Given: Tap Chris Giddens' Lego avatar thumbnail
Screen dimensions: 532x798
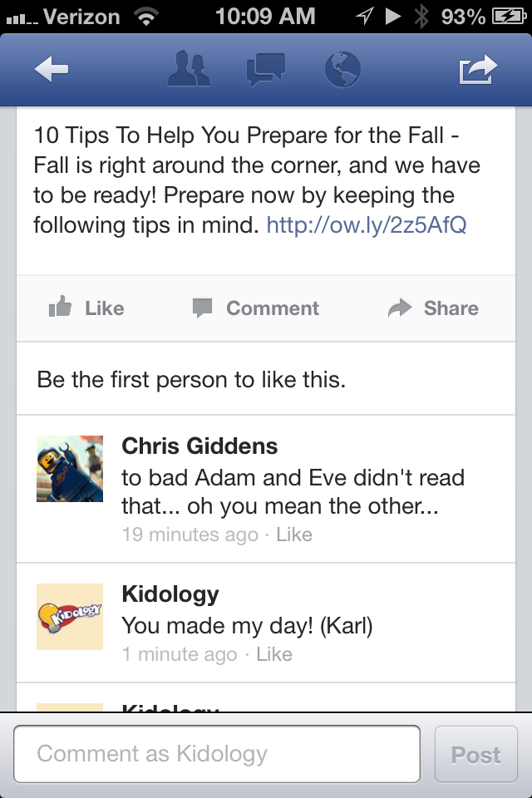Looking at the screenshot, I should pos(70,469).
